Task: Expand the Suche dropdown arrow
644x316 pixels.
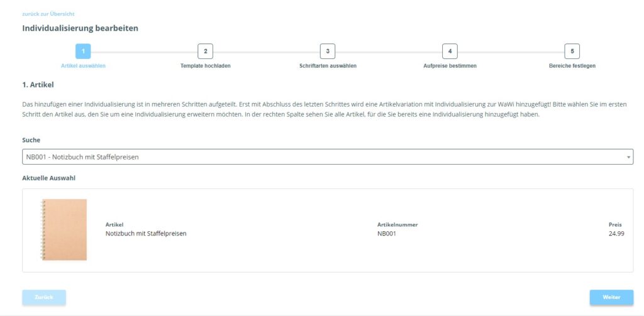Action: [628, 157]
